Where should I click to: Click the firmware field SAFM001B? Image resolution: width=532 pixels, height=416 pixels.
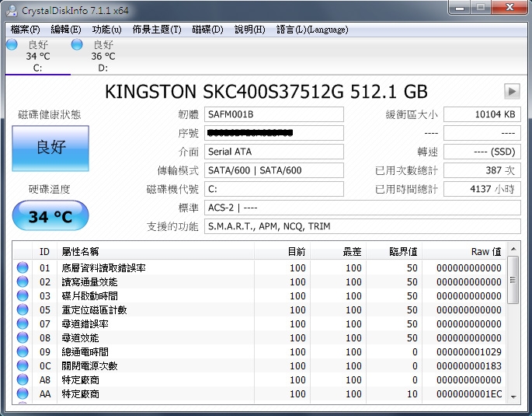click(274, 114)
